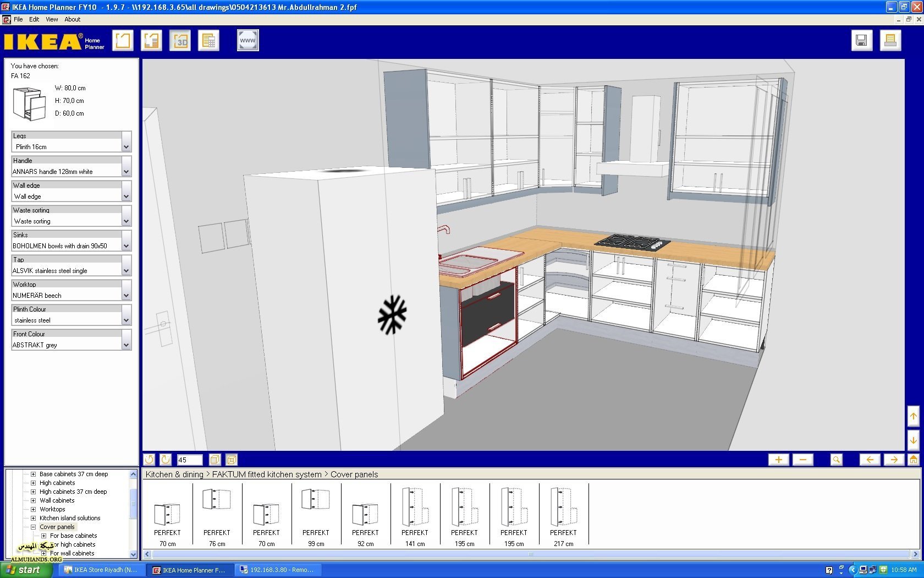Open the empty room layout view

[x=123, y=41]
